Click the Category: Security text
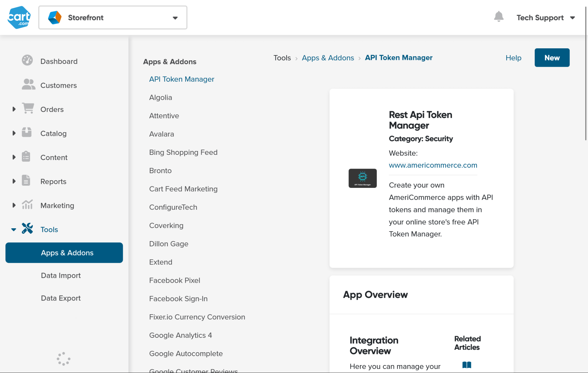 (421, 139)
